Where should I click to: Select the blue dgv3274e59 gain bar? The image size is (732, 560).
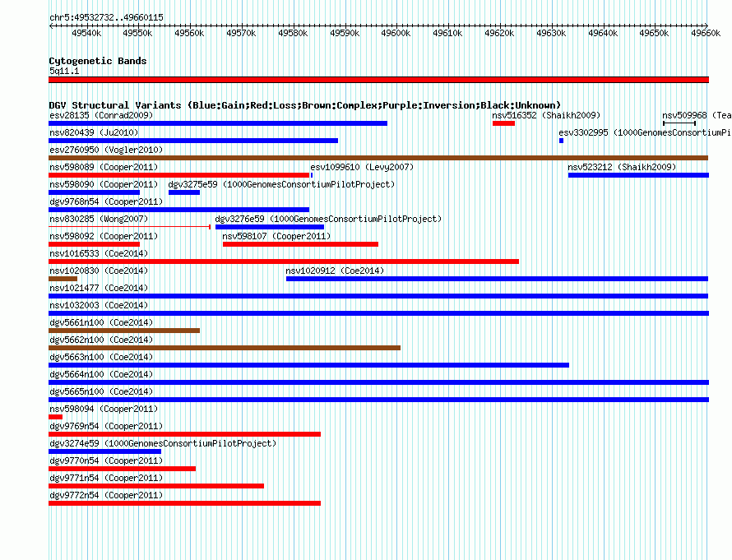point(104,451)
